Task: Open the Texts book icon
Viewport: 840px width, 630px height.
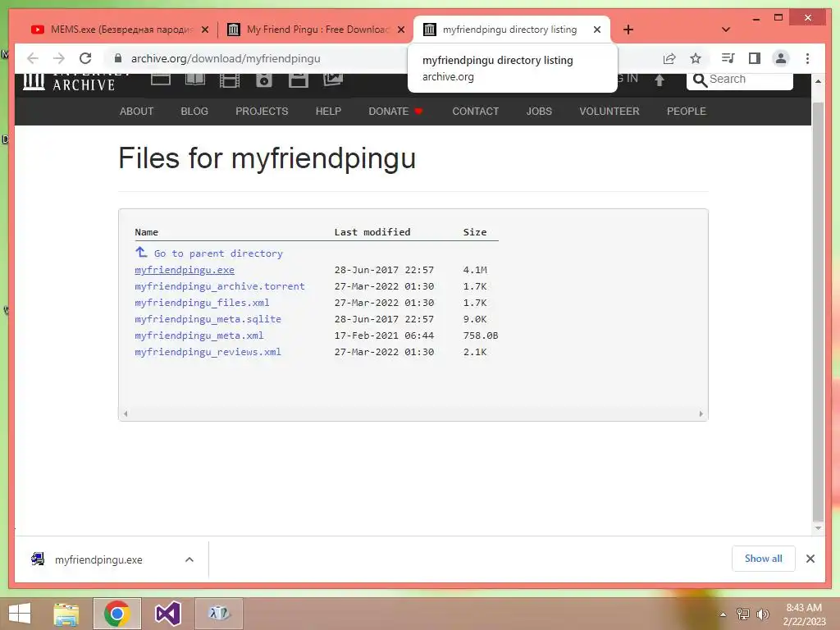Action: [x=195, y=80]
